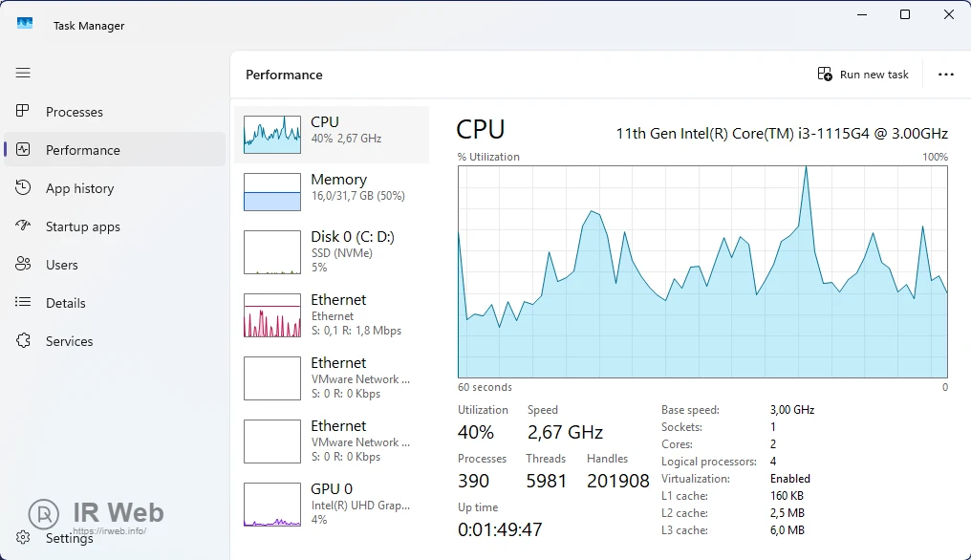The width and height of the screenshot is (971, 560).
Task: Switch to the Performance tab
Action: pyautogui.click(x=82, y=150)
